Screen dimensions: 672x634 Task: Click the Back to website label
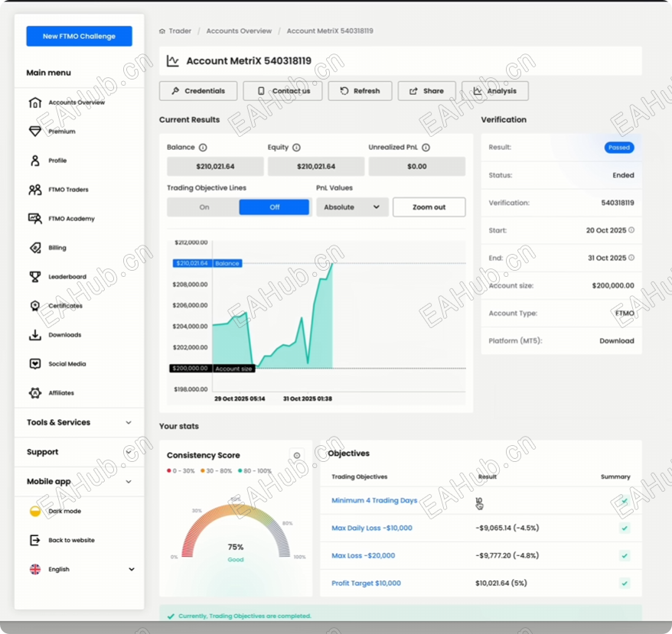click(x=72, y=540)
